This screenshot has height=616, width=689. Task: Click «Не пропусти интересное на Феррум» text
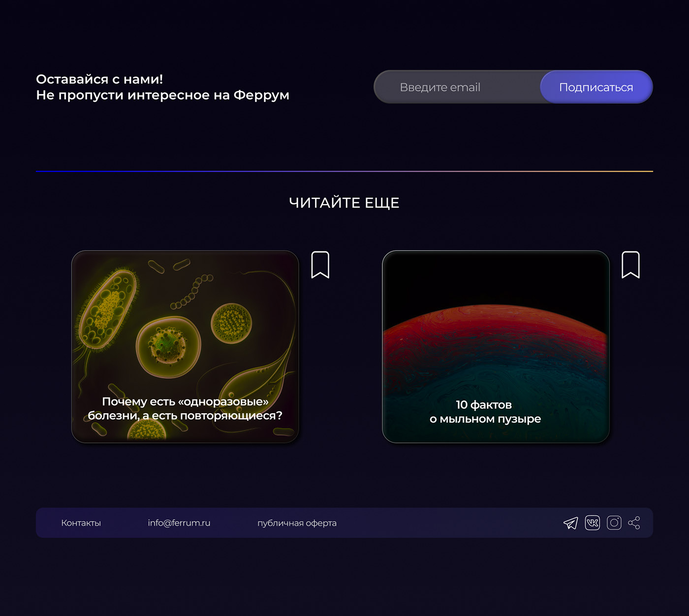[162, 95]
